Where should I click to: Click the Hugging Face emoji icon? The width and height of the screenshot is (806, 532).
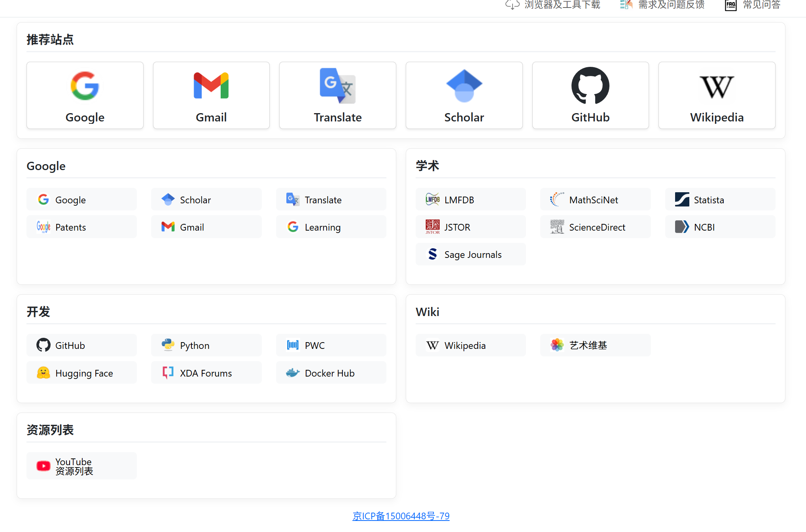(x=44, y=373)
